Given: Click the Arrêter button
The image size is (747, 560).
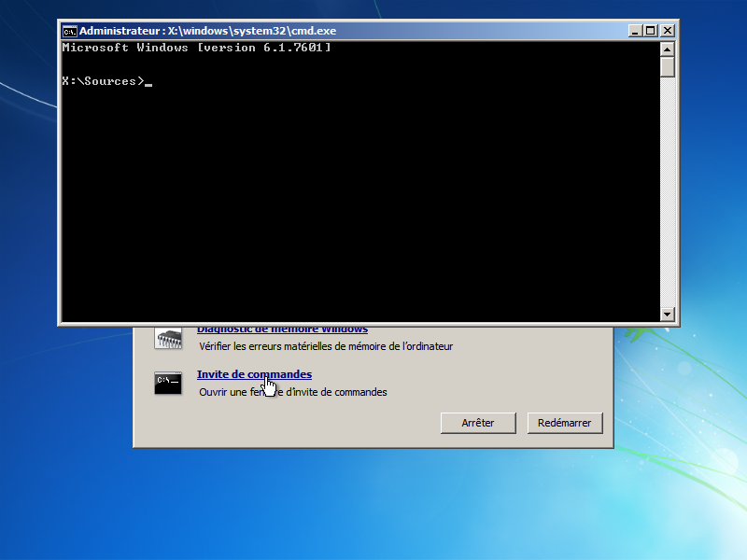Looking at the screenshot, I should [x=478, y=423].
